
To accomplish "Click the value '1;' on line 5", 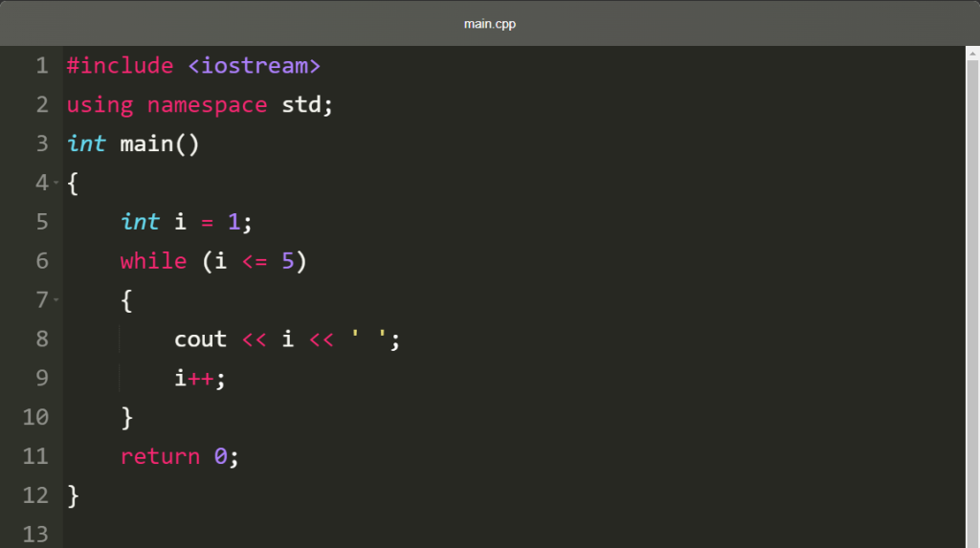I will pyautogui.click(x=239, y=222).
